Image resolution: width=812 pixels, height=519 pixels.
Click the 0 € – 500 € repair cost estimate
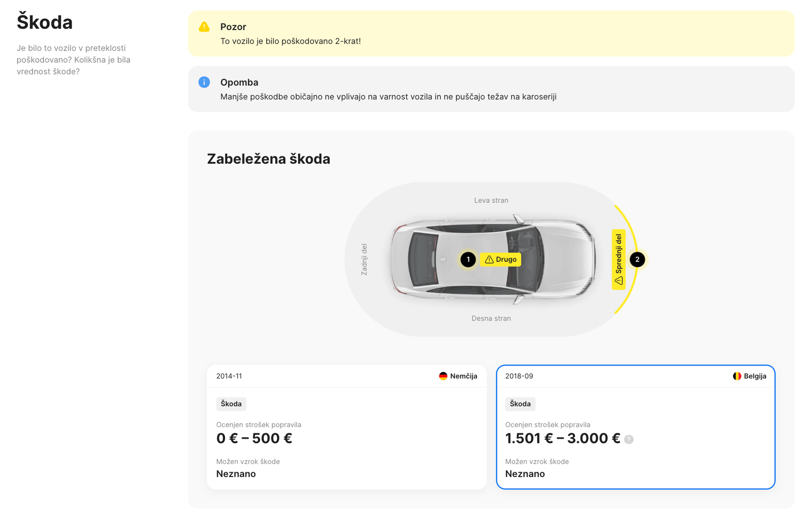pos(254,438)
